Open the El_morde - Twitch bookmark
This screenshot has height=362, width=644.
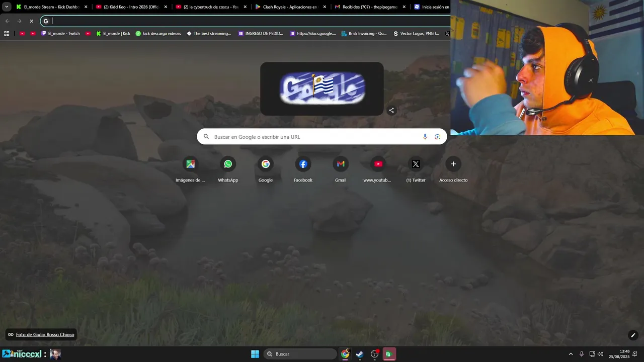click(x=60, y=34)
